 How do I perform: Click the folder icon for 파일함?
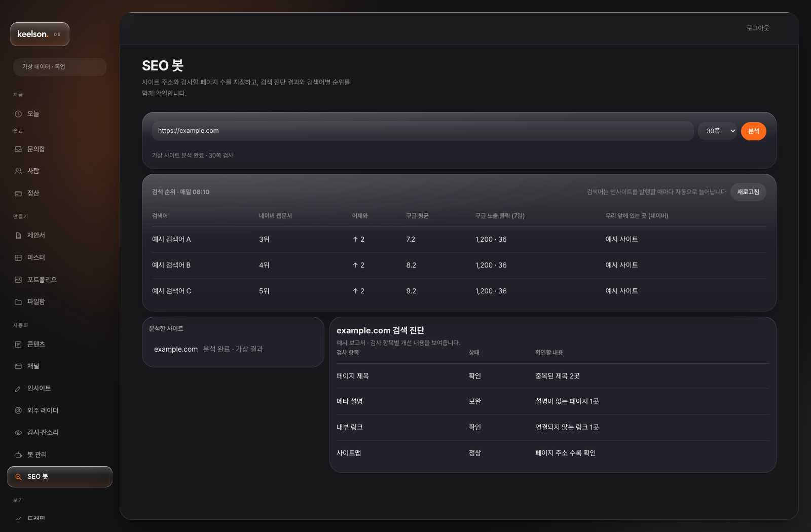(18, 302)
